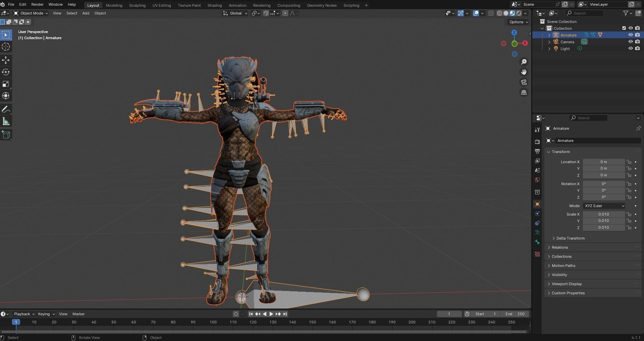Open the Render menu
Image resolution: width=644 pixels, height=341 pixels.
[x=37, y=4]
